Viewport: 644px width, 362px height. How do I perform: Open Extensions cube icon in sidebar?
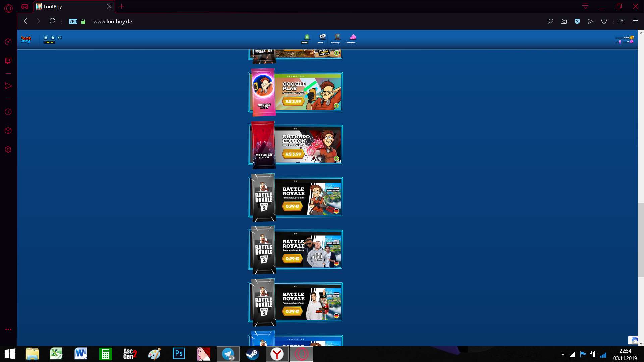click(8, 131)
